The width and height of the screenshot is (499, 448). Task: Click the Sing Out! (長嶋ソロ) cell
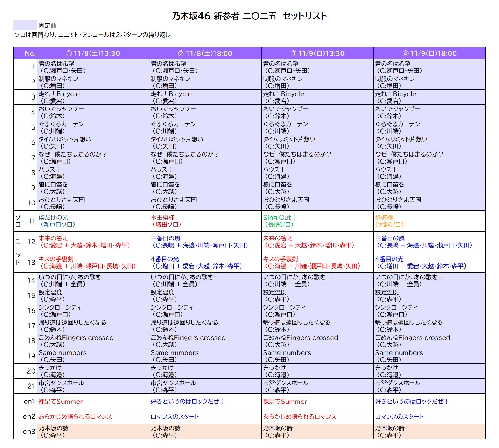[x=318, y=221]
